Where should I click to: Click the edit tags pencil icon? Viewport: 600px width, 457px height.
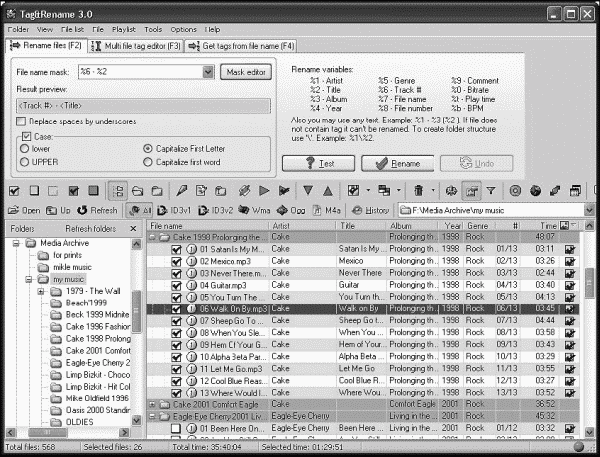click(181, 191)
